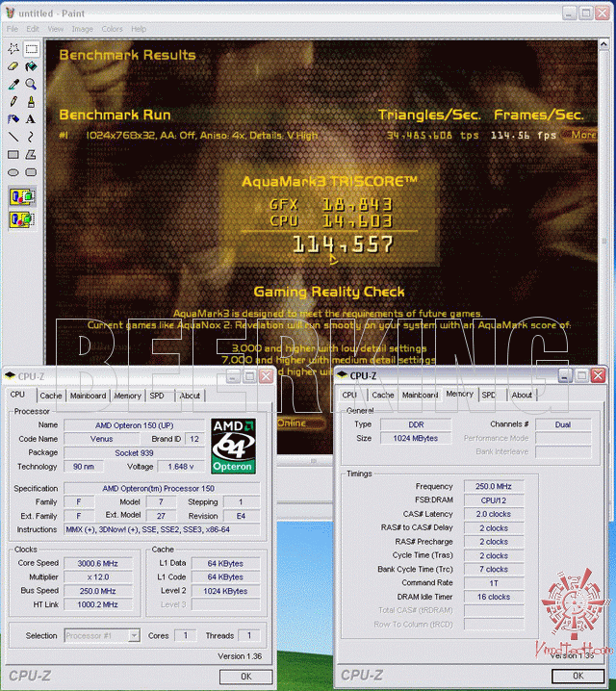The image size is (616, 691).
Task: Click the Level 2 cache 1024 KBytes value
Action: tap(225, 591)
